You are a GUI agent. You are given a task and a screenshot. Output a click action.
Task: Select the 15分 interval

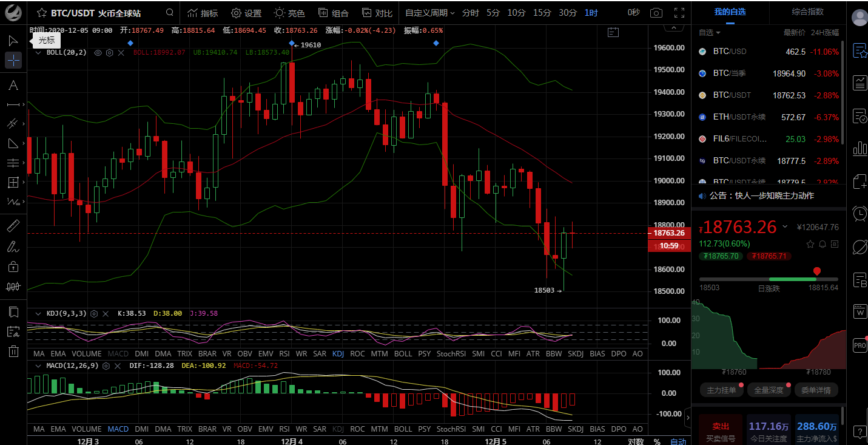click(x=542, y=13)
